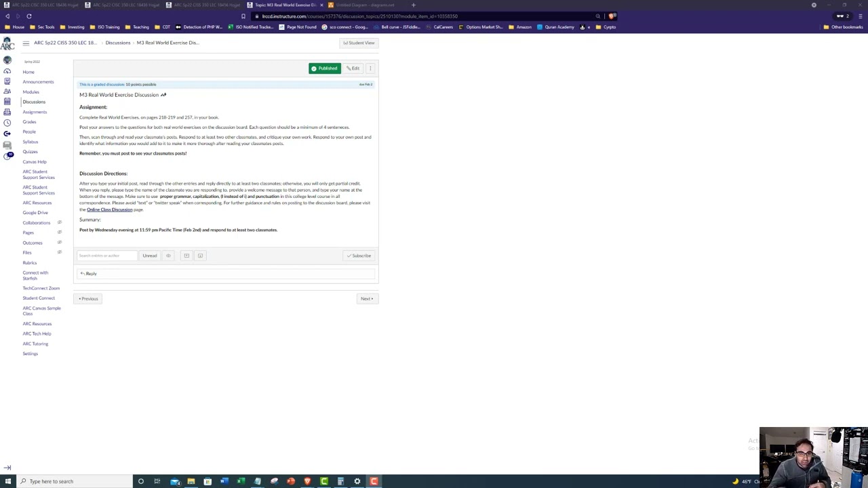
Task: Open the Quran Academy bookmark
Action: click(555, 27)
